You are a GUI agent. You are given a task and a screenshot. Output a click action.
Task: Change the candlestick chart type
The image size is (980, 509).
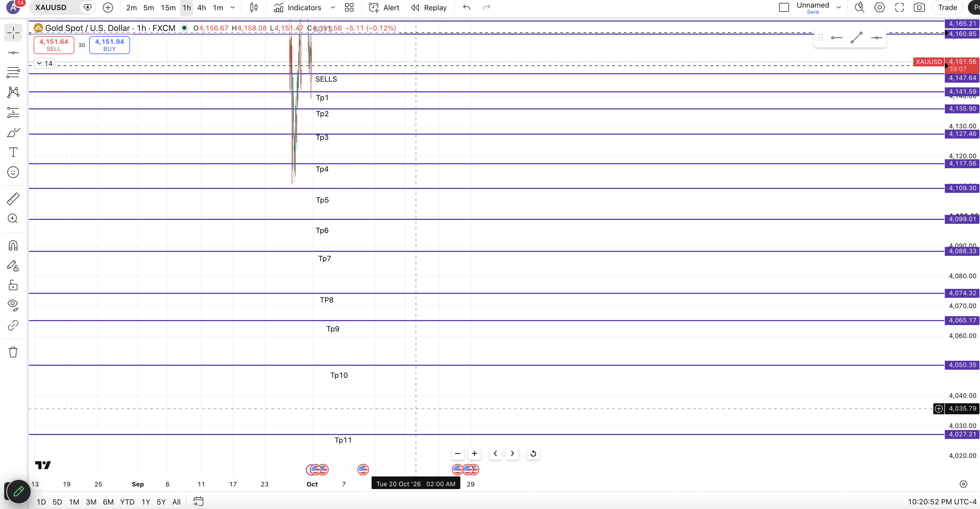tap(254, 8)
